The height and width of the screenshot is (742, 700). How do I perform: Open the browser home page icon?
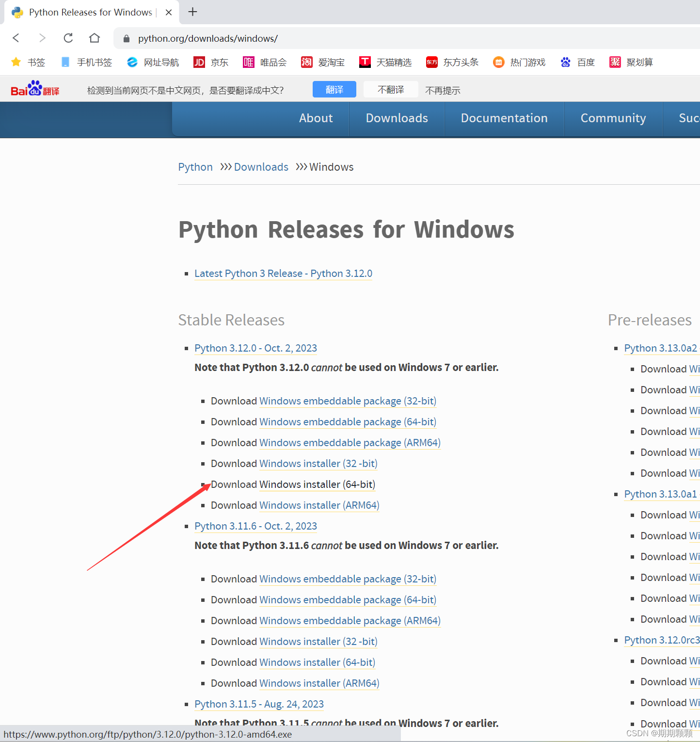point(95,38)
